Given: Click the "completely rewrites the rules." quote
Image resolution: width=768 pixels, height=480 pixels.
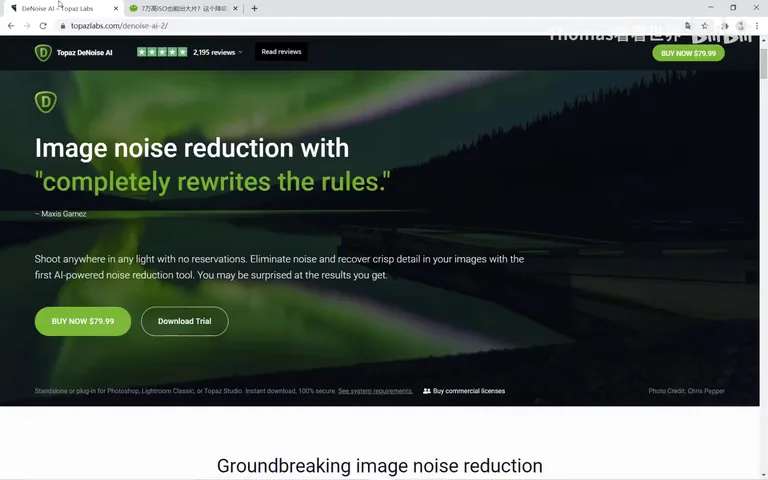Looking at the screenshot, I should [213, 182].
